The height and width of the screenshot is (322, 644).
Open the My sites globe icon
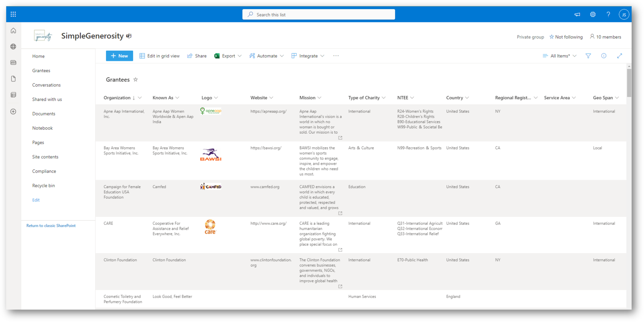tap(13, 47)
